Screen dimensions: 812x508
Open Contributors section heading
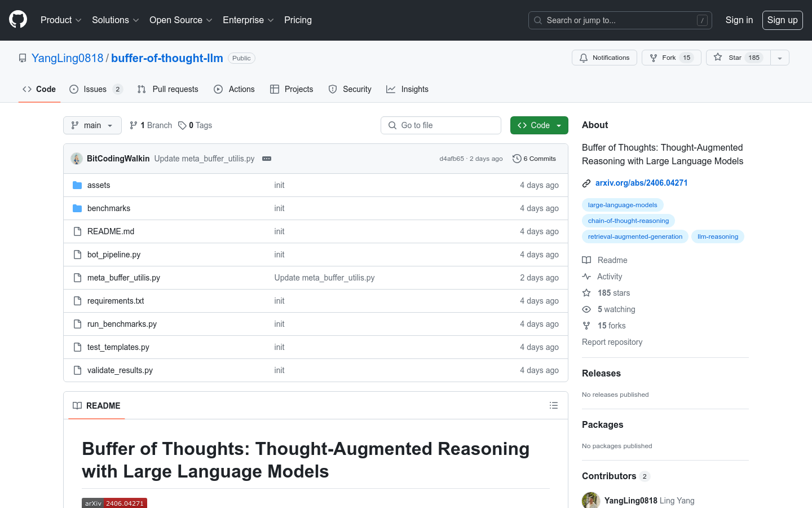(616, 476)
